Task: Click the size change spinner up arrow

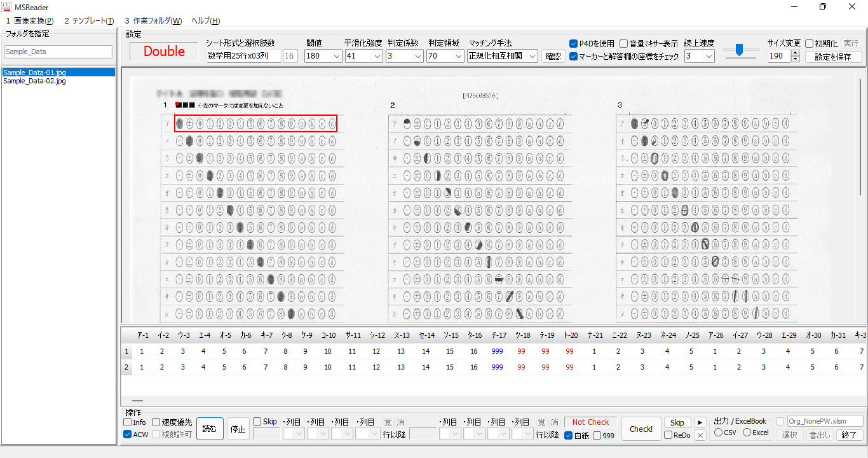Action: tap(796, 53)
